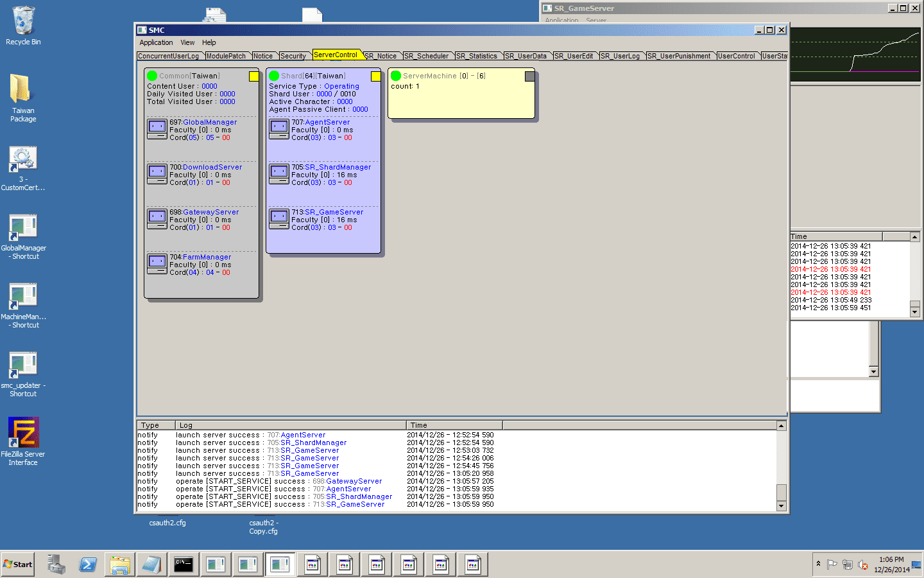Click the Action Center flag tray icon
The width and height of the screenshot is (924, 578).
click(832, 565)
